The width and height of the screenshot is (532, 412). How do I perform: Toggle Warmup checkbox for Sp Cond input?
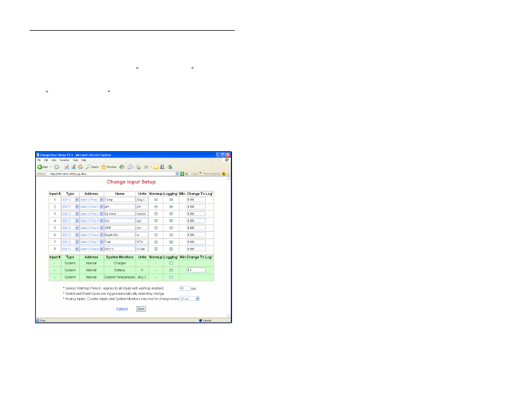tap(156, 214)
